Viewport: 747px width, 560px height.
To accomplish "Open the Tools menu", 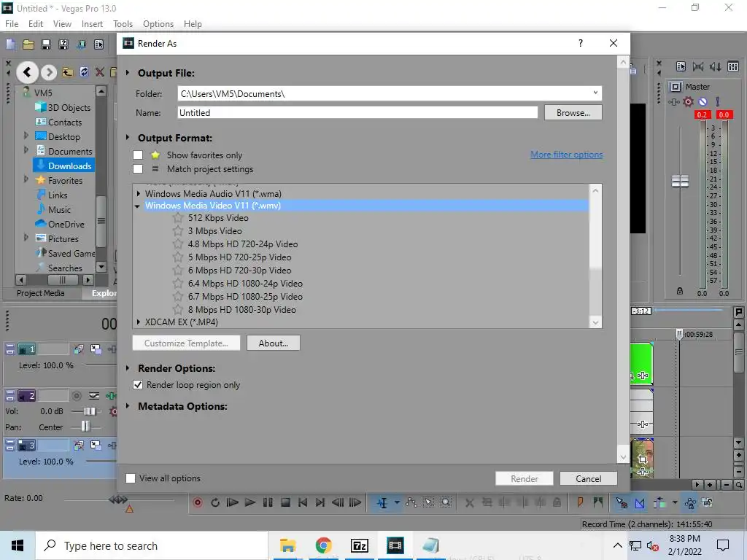I will point(123,24).
